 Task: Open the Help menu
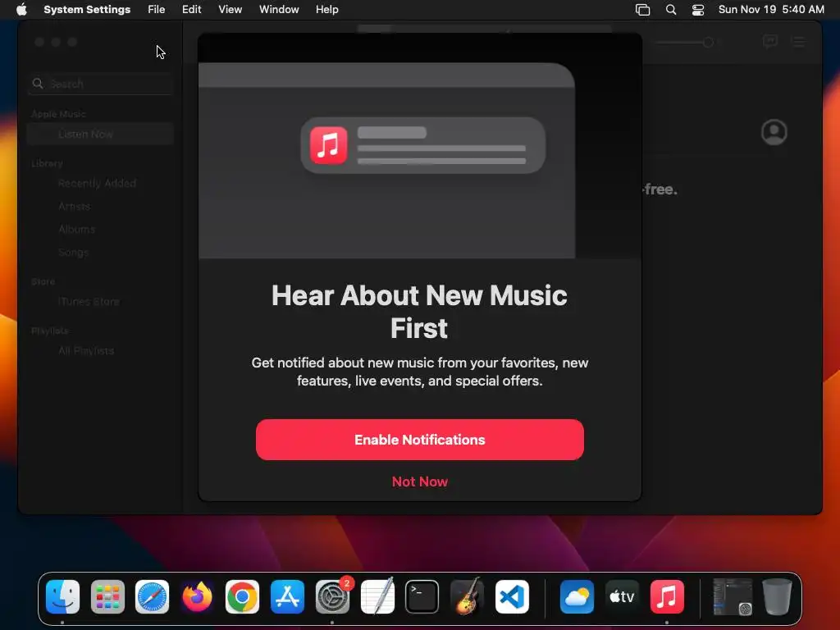(x=326, y=9)
